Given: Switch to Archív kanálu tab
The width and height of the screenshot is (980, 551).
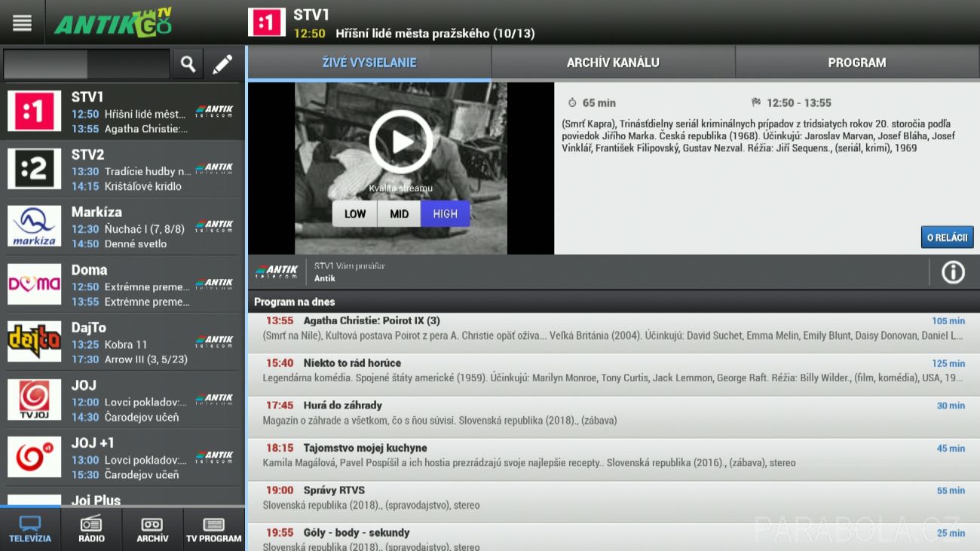Looking at the screenshot, I should pos(613,63).
